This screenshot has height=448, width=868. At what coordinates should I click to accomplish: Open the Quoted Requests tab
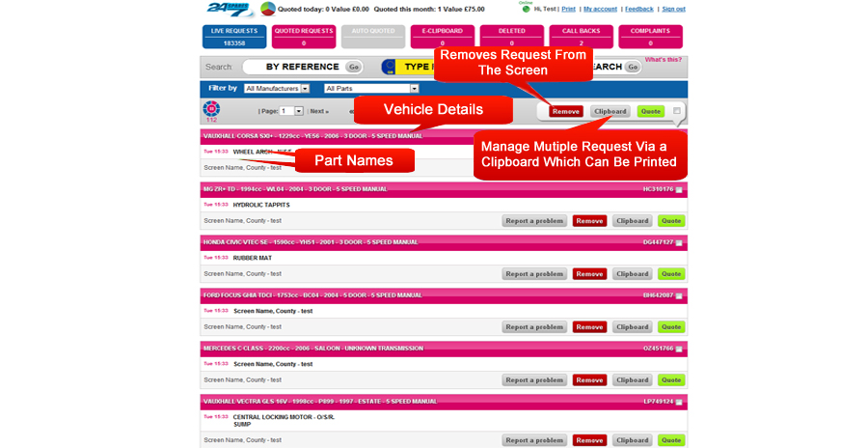[x=304, y=37]
